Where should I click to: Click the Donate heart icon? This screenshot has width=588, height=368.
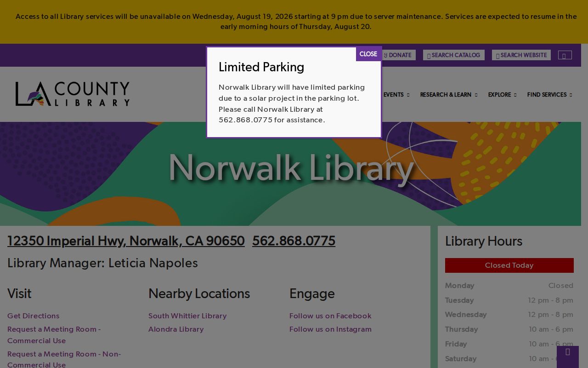pyautogui.click(x=386, y=56)
